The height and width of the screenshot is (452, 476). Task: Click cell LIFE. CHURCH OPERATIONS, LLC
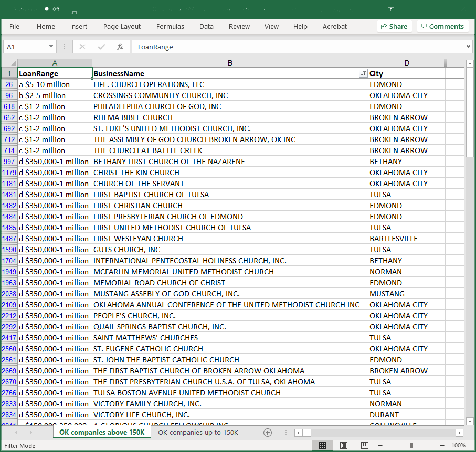click(230, 84)
